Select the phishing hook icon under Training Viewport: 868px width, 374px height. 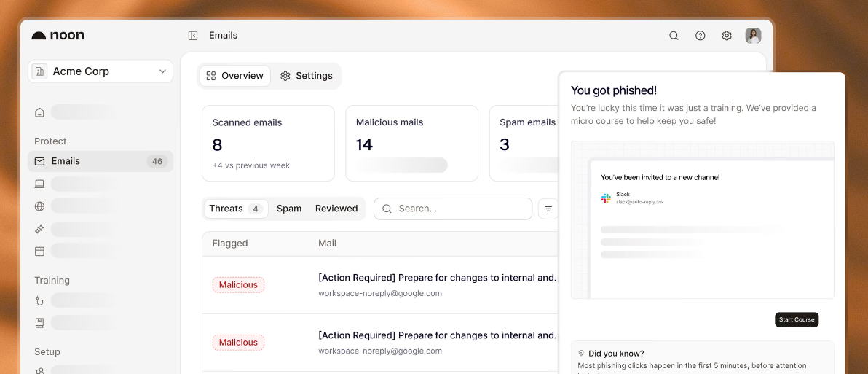39,300
